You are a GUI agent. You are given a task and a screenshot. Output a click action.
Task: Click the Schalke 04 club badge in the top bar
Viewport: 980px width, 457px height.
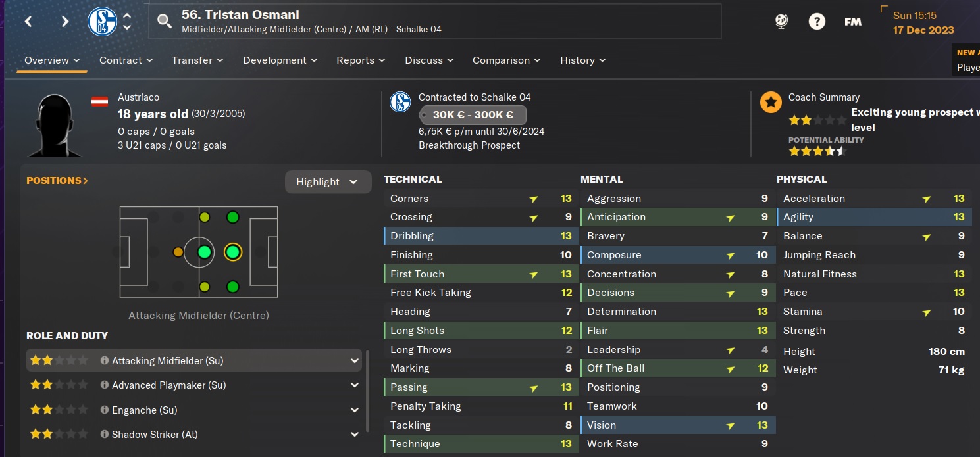(x=102, y=22)
